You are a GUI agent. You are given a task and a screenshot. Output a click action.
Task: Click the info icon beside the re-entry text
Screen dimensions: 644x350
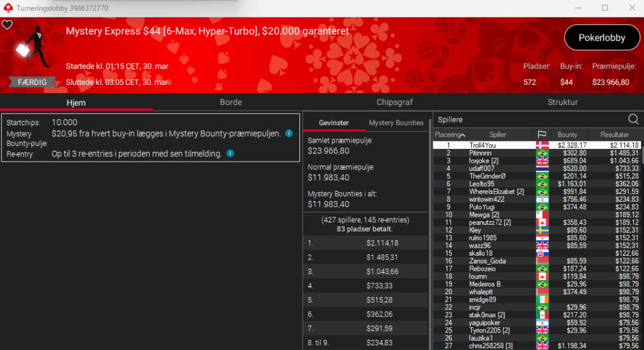[x=230, y=153]
